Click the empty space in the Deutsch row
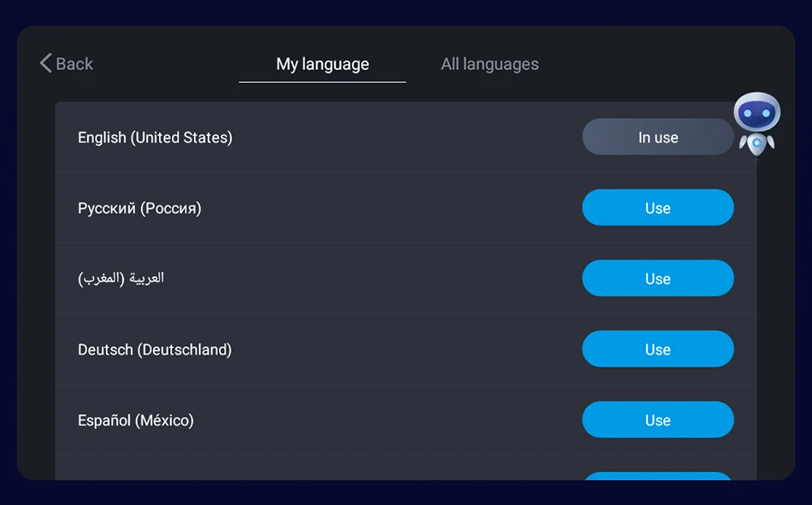 pyautogui.click(x=402, y=349)
